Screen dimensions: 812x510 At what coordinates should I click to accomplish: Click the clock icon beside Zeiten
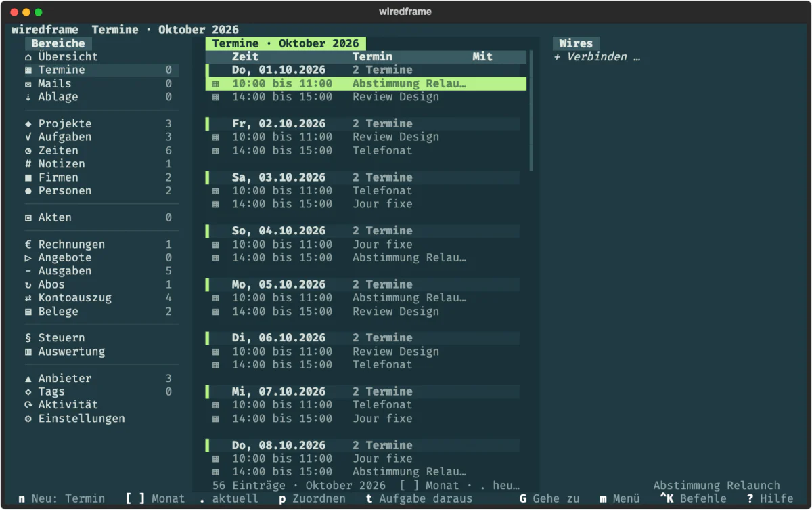28,151
